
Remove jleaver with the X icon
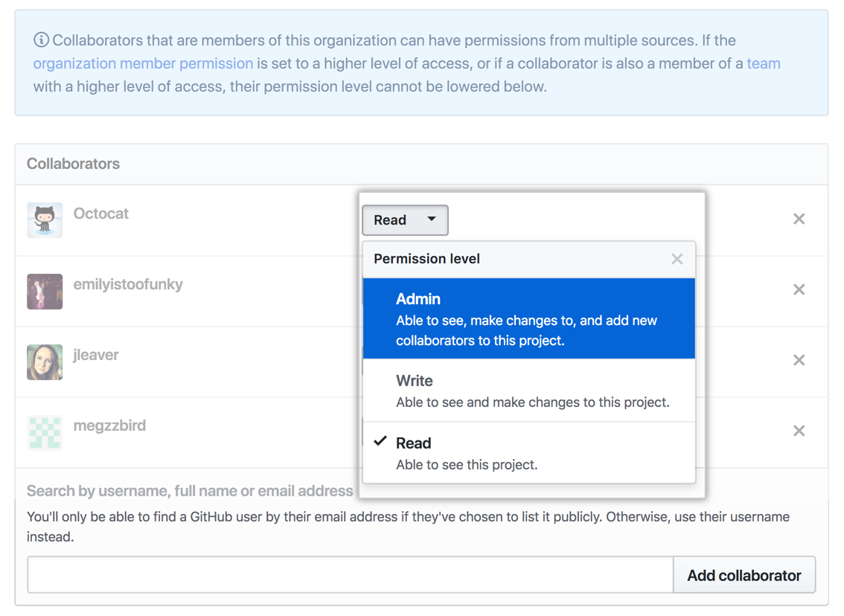point(799,360)
